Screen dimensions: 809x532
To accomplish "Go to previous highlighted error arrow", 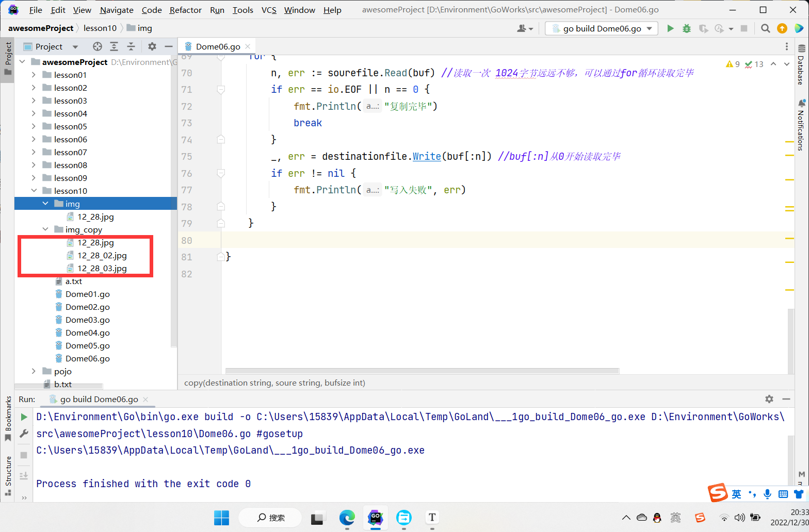I will coord(773,64).
